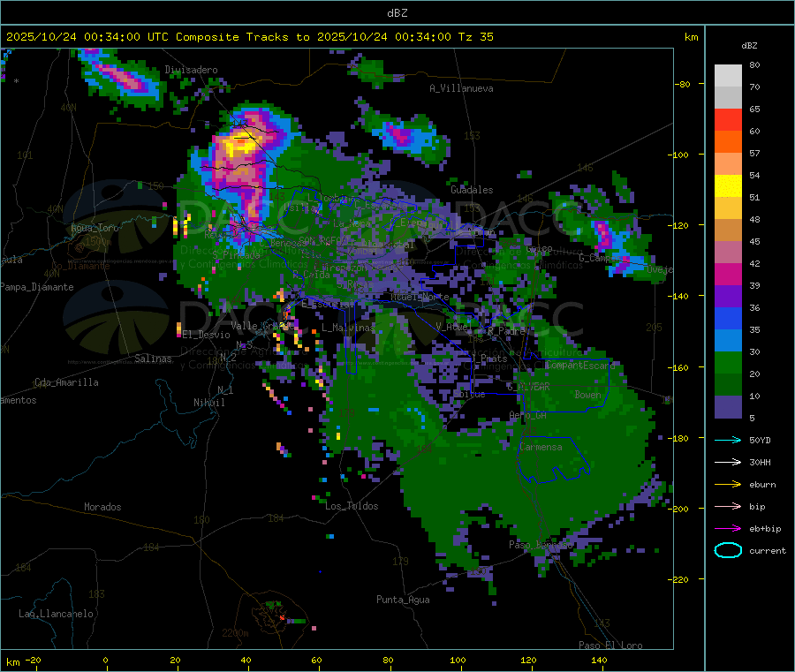Click the 'N_1' map label

(225, 389)
